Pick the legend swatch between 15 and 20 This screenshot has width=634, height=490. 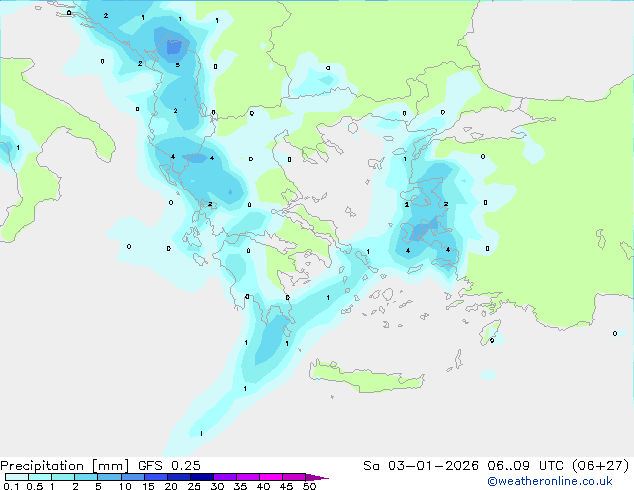coord(155,477)
